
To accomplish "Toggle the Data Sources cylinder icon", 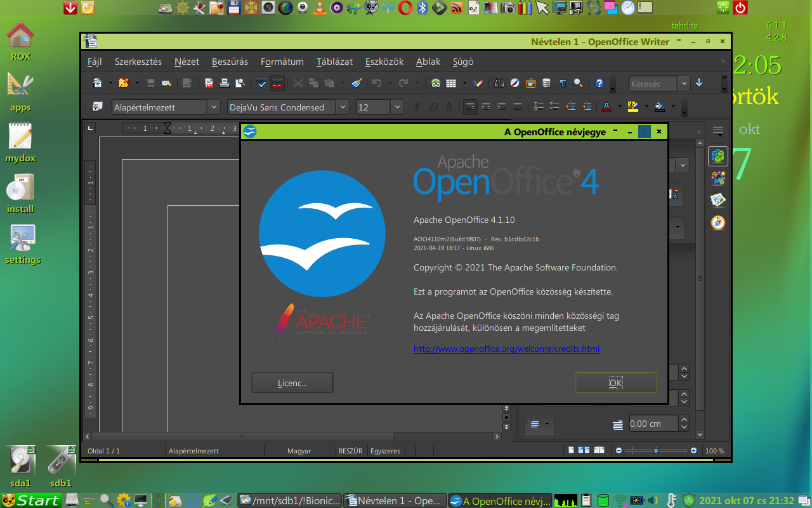I will pos(547,83).
